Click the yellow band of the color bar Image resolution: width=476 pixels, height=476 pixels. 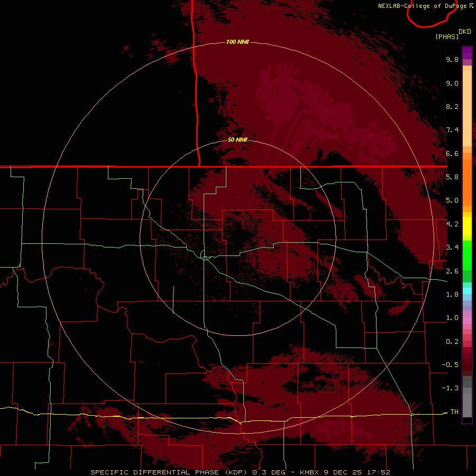(467, 226)
